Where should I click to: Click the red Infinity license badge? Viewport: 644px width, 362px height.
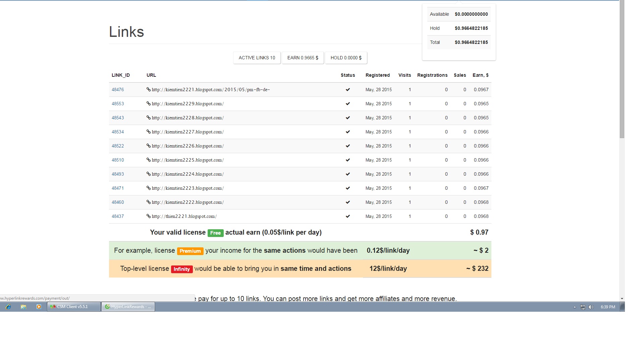(x=182, y=269)
